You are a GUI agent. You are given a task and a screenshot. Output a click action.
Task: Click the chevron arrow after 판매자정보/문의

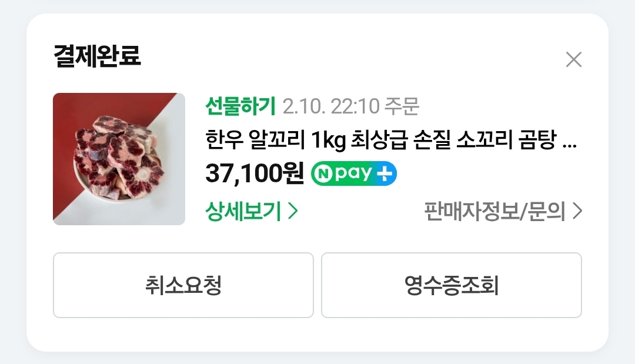point(577,211)
